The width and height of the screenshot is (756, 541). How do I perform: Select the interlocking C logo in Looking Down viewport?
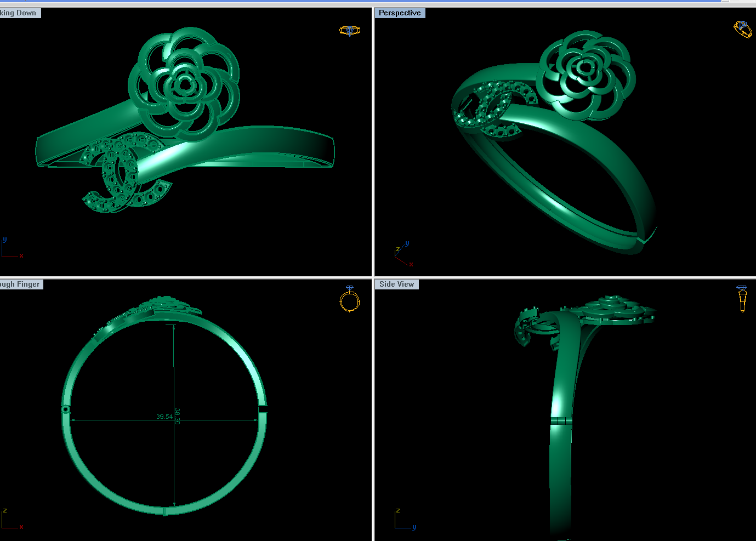click(126, 173)
